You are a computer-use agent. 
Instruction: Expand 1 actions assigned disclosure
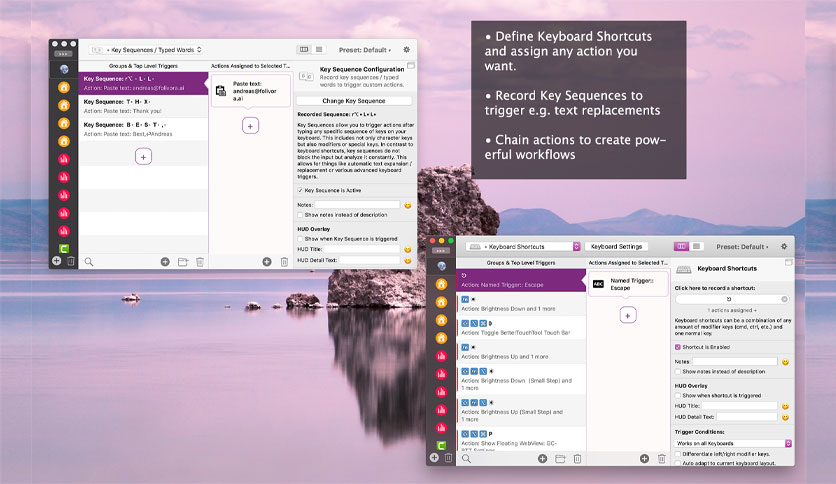732,310
